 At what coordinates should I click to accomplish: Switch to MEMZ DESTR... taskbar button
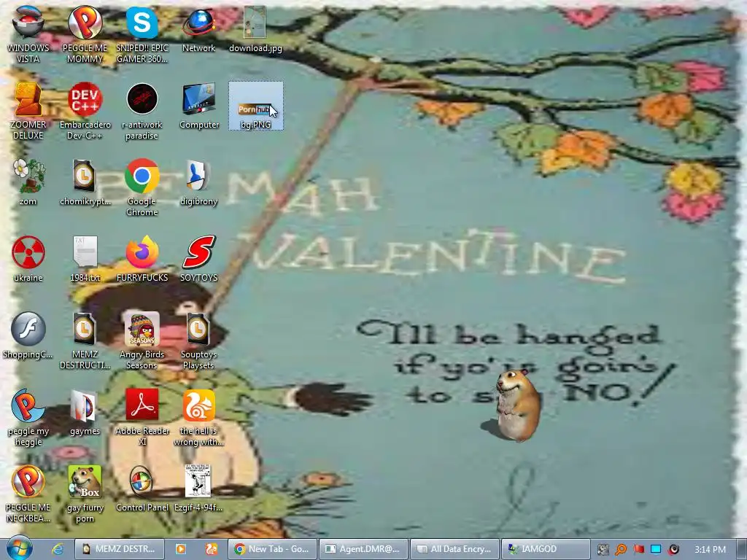120,549
